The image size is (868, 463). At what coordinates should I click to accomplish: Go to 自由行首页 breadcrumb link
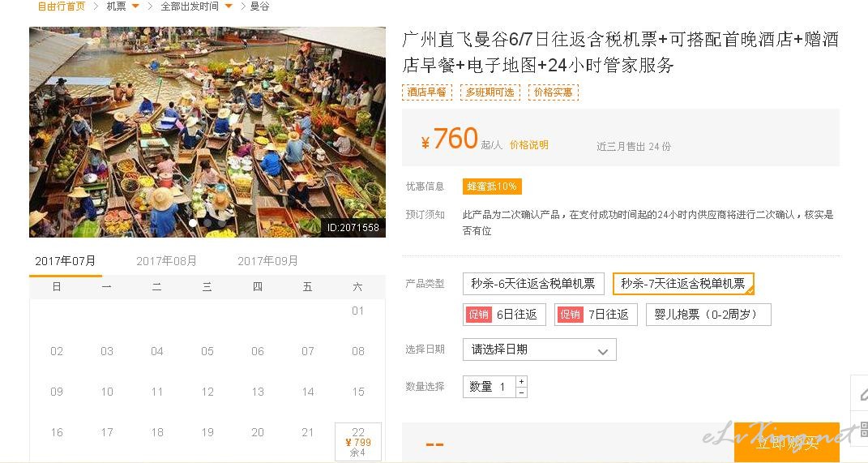[x=62, y=6]
